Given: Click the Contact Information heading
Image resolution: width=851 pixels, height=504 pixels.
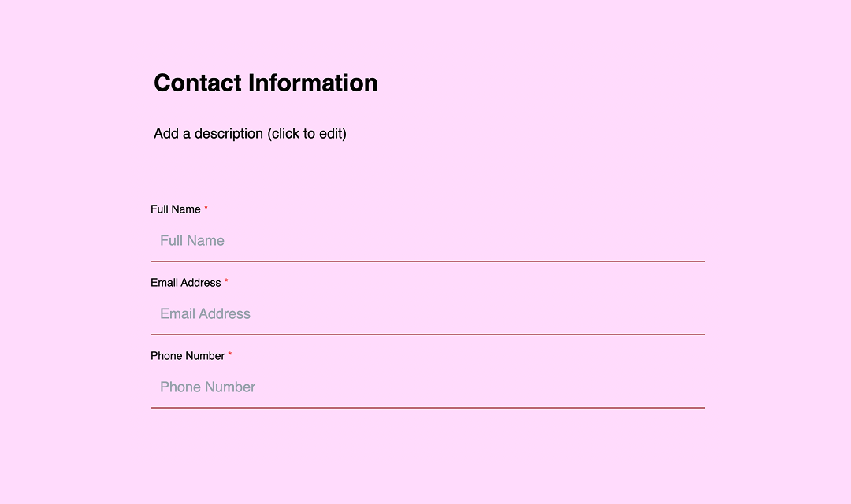Looking at the screenshot, I should click(x=266, y=83).
